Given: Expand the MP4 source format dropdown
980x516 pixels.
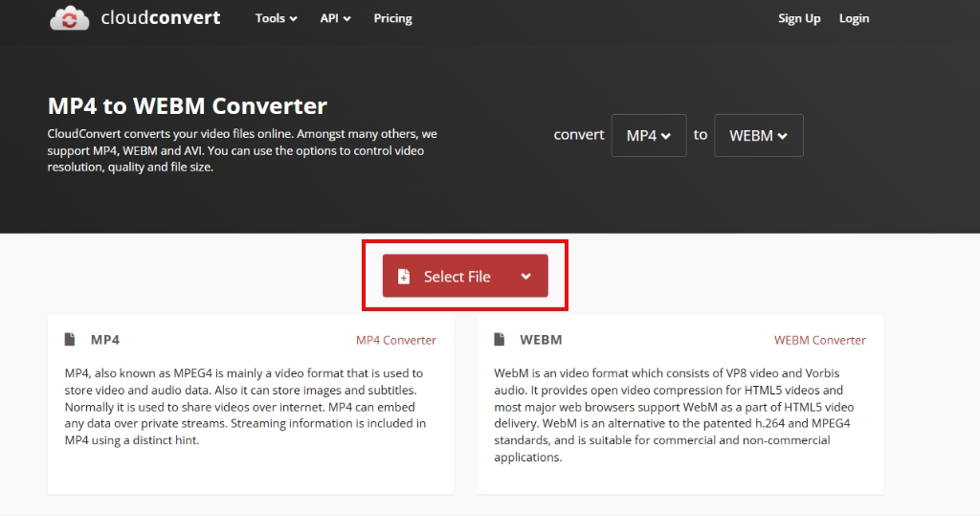Looking at the screenshot, I should pos(649,136).
